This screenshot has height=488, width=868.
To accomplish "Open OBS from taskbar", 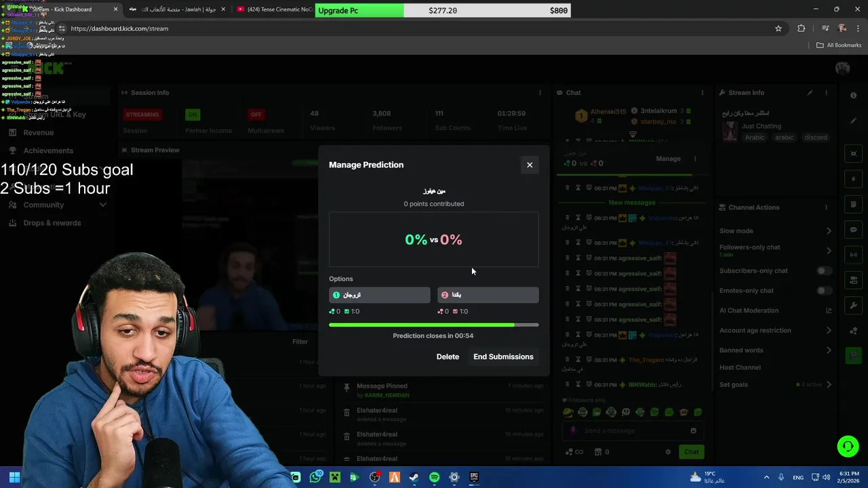I will point(374,477).
